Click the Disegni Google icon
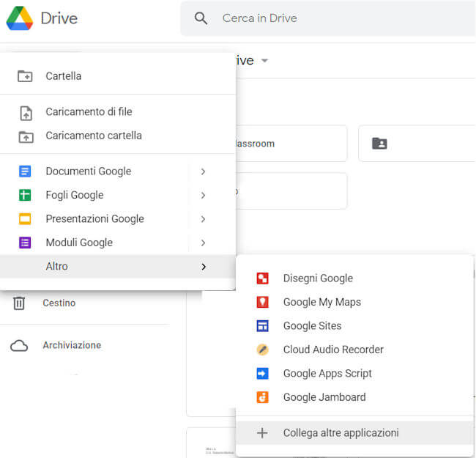Screen dimensions: 476x458 click(x=263, y=278)
